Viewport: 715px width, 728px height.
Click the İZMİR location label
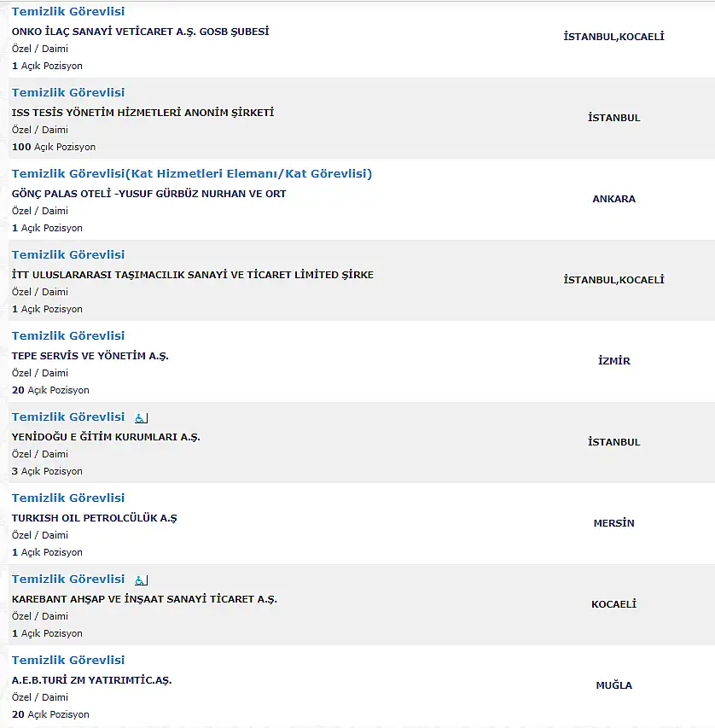613,361
